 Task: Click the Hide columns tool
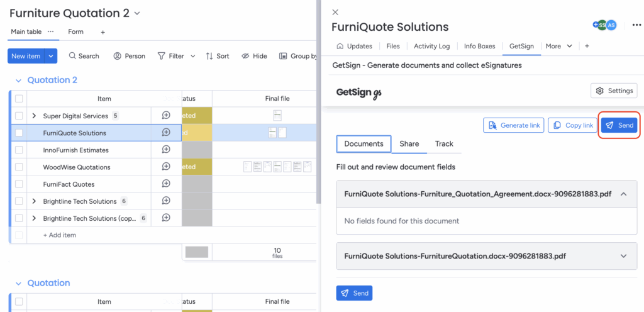click(x=254, y=56)
